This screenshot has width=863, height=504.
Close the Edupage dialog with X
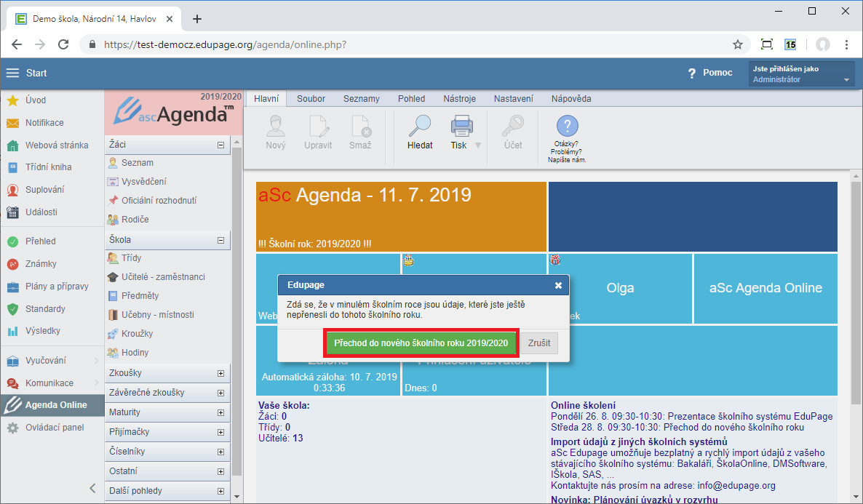click(558, 285)
